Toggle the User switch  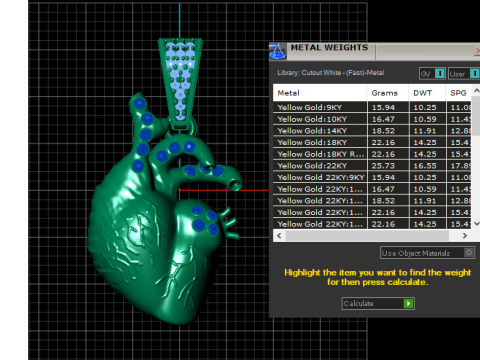(x=464, y=74)
